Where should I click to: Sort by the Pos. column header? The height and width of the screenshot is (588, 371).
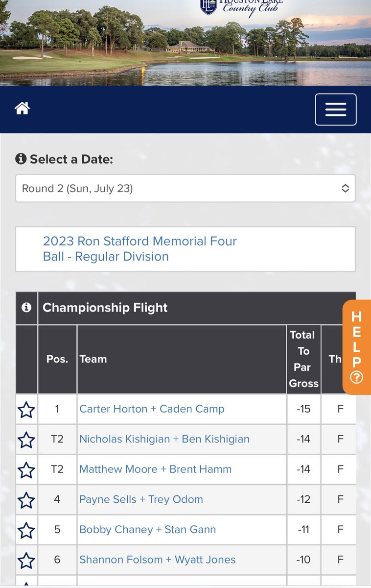pyautogui.click(x=57, y=359)
